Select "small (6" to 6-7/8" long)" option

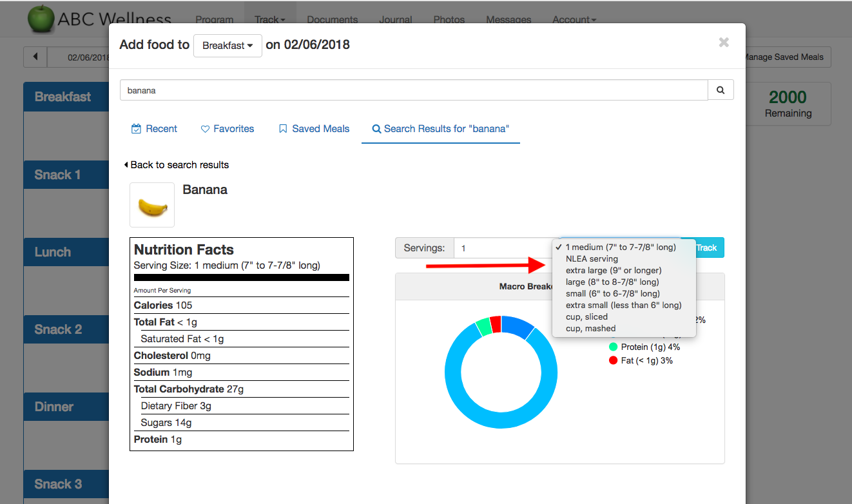(x=612, y=294)
